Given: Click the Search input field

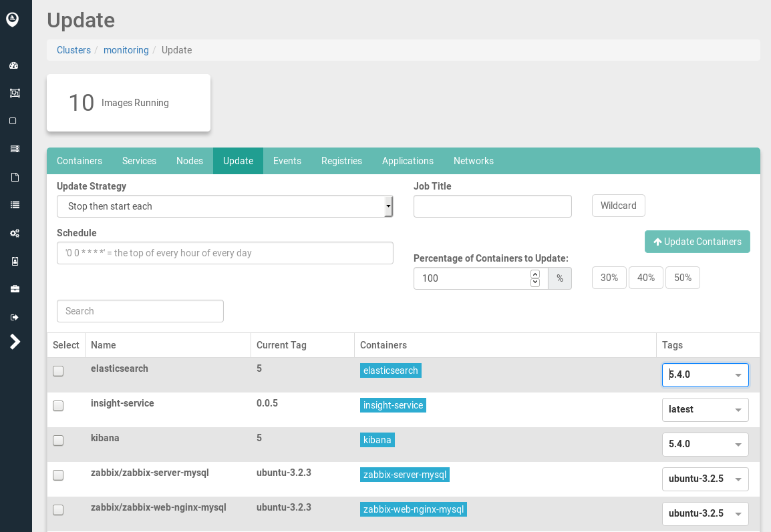Looking at the screenshot, I should (x=140, y=311).
